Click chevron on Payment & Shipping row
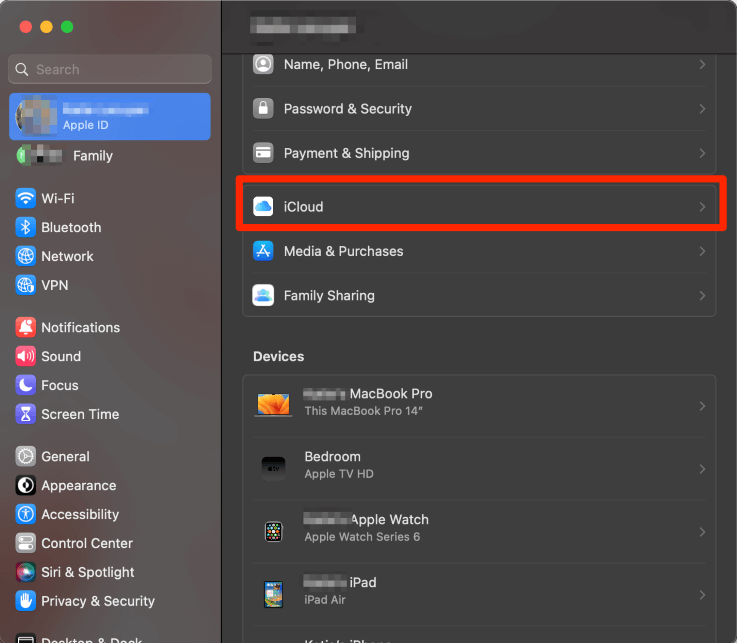 pyautogui.click(x=702, y=153)
